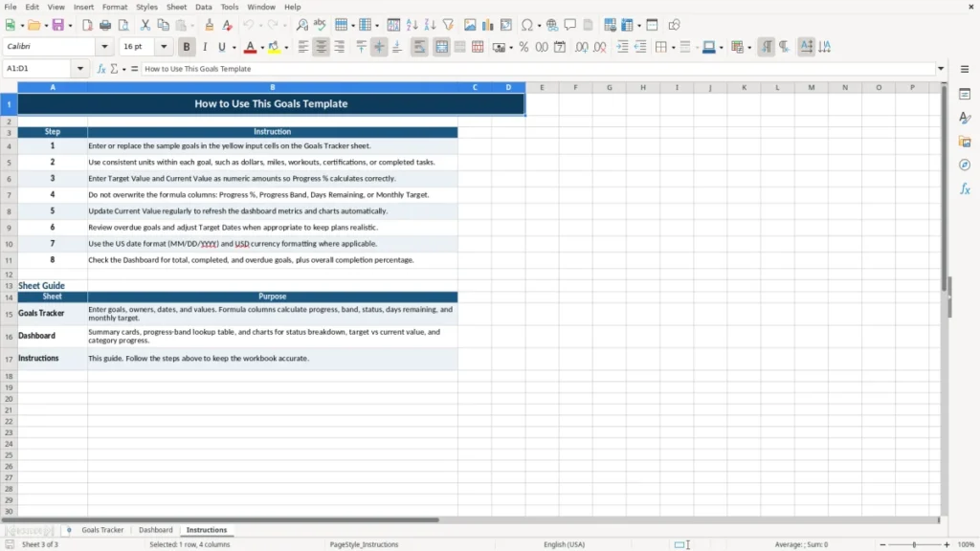Open the sidebar Navigator compass icon
The image size is (980, 551).
[x=965, y=165]
